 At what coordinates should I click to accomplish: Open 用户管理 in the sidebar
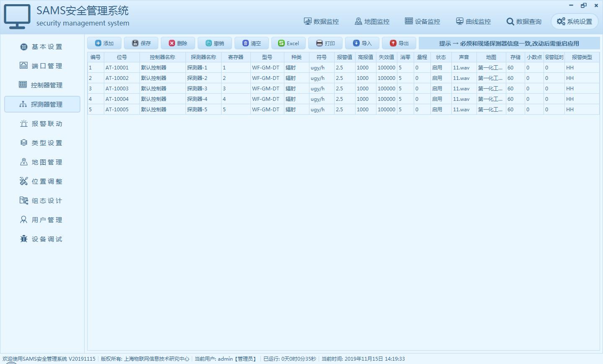tap(42, 220)
